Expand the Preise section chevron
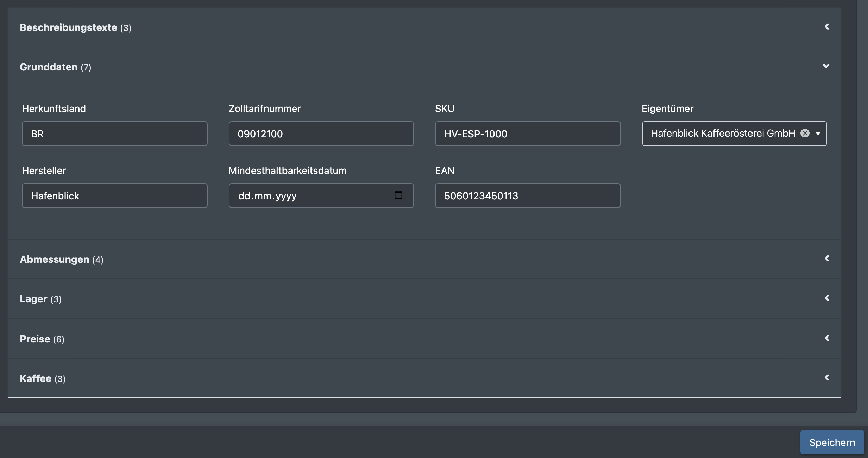Image resolution: width=868 pixels, height=458 pixels. (827, 338)
